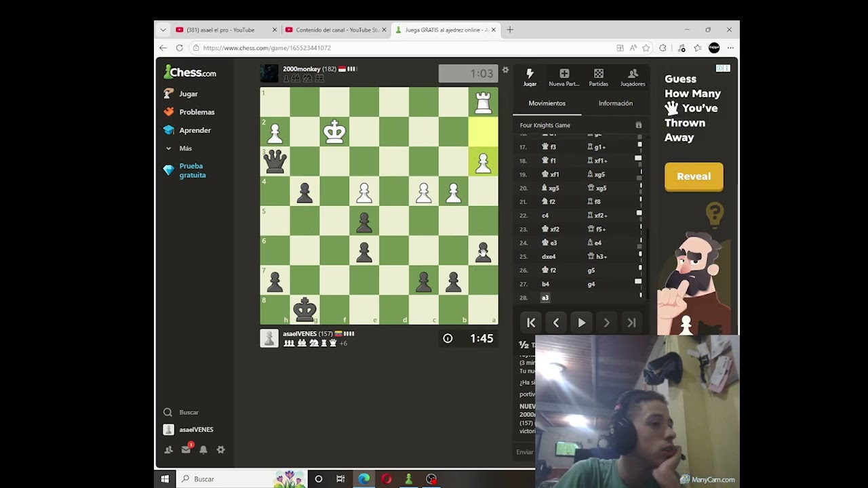Image resolution: width=868 pixels, height=488 pixels.
Task: Open the chess pawn app in the taskbar
Action: (408, 479)
